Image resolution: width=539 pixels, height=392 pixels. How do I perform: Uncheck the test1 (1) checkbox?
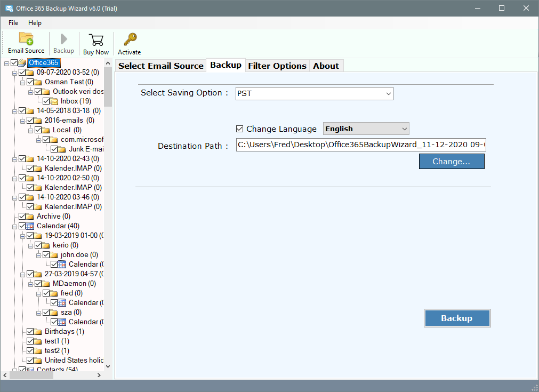(x=30, y=341)
